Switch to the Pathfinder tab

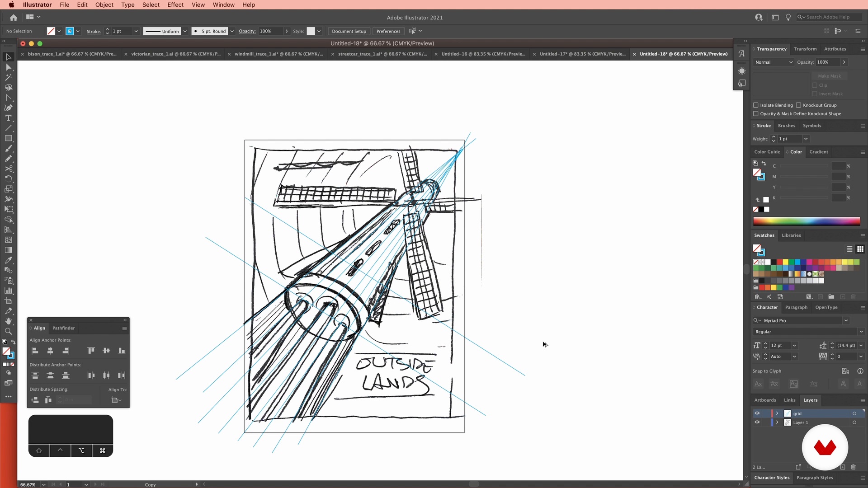(64, 328)
